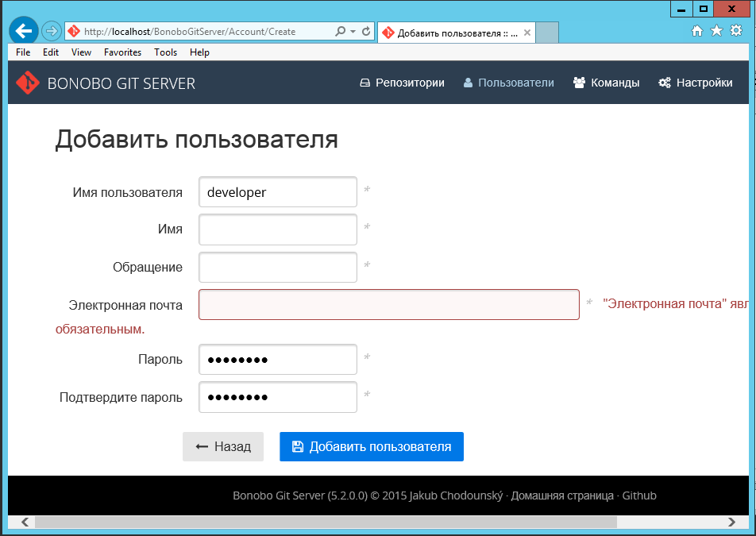756x536 pixels.
Task: Focus the Обращение input field
Action: [x=278, y=267]
